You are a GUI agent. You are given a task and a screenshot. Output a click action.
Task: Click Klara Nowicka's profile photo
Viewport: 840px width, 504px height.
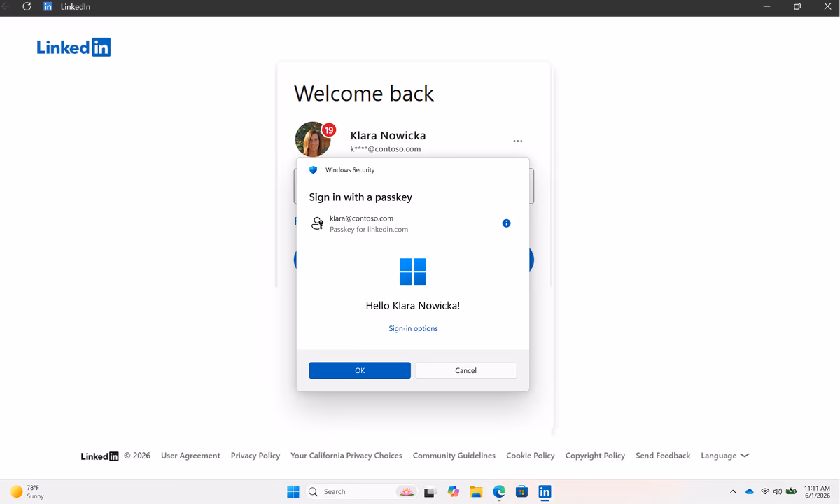tap(312, 139)
